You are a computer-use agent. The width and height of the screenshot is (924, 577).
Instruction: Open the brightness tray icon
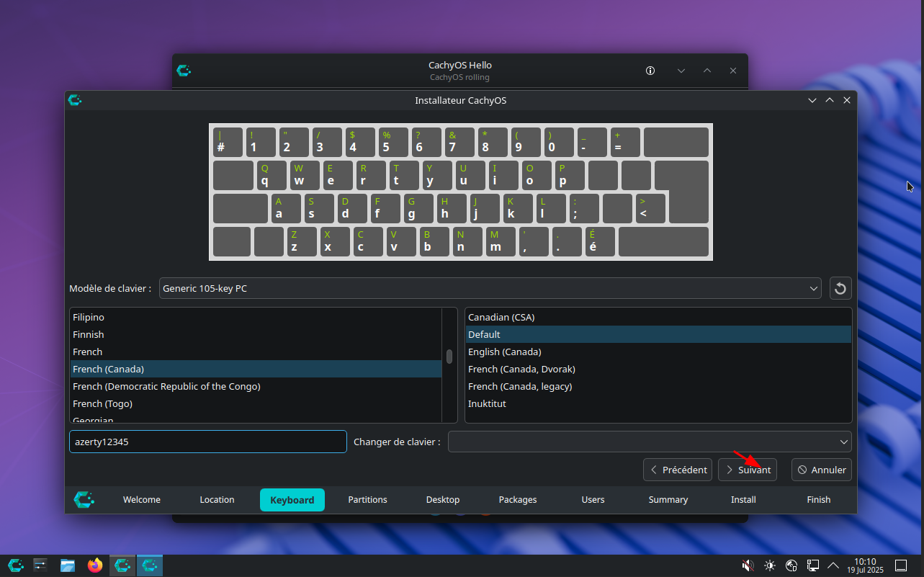(x=770, y=565)
